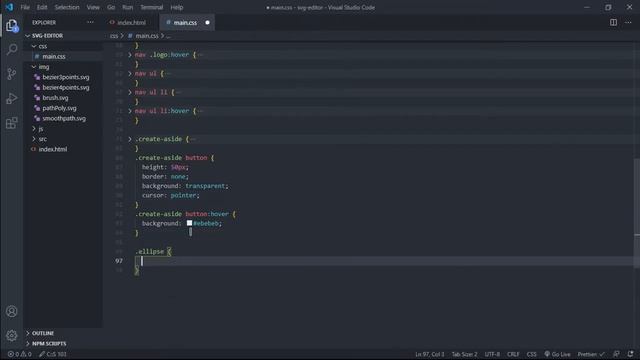640x360 pixels.
Task: Open the notifications bell in status bar
Action: (631, 354)
